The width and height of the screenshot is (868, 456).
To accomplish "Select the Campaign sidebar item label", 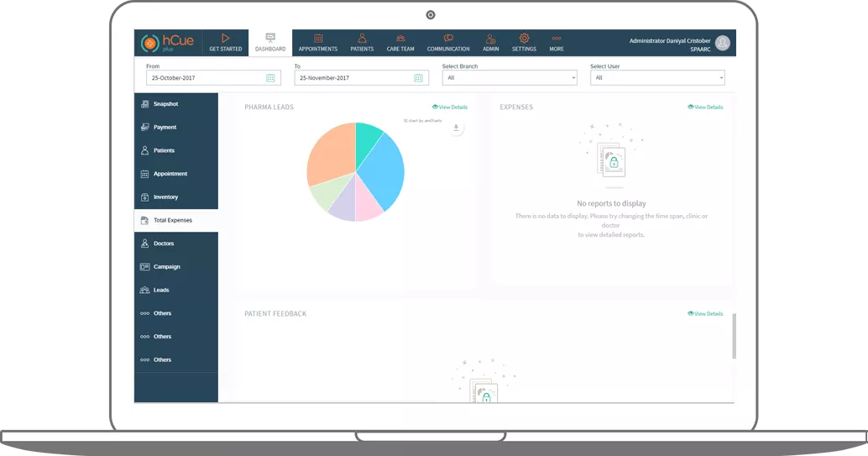I will click(x=166, y=266).
